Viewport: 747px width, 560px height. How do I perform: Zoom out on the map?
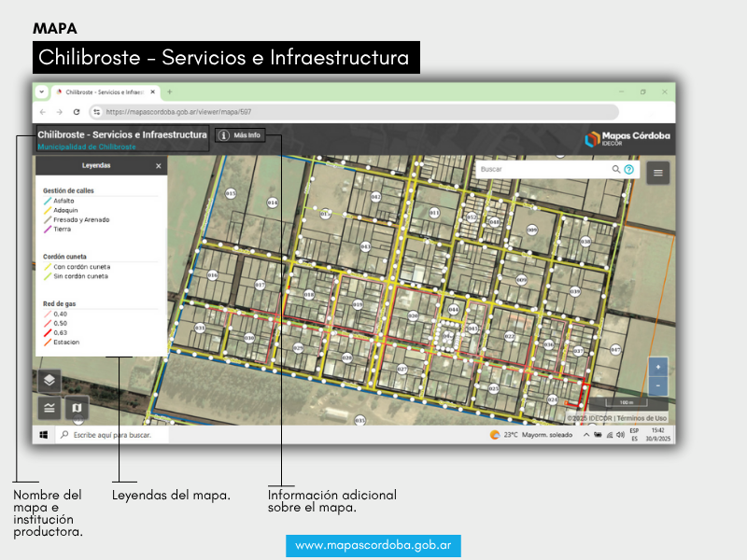(x=658, y=385)
